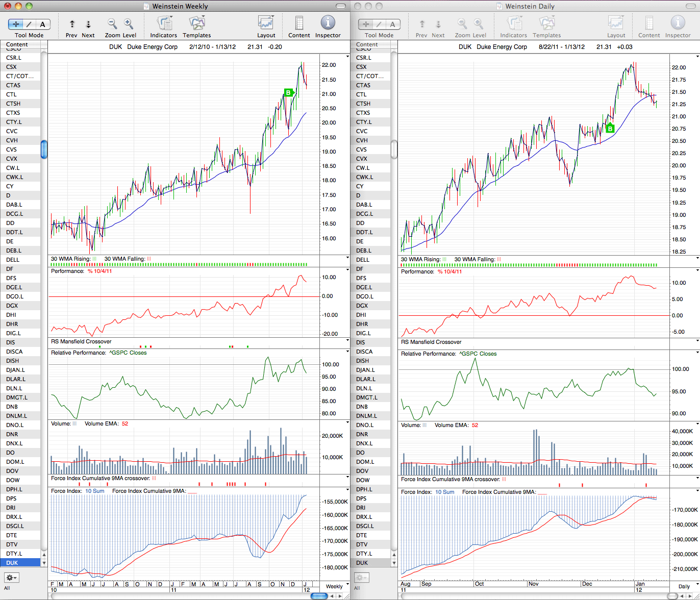Select the crosshair tool mode

click(16, 24)
